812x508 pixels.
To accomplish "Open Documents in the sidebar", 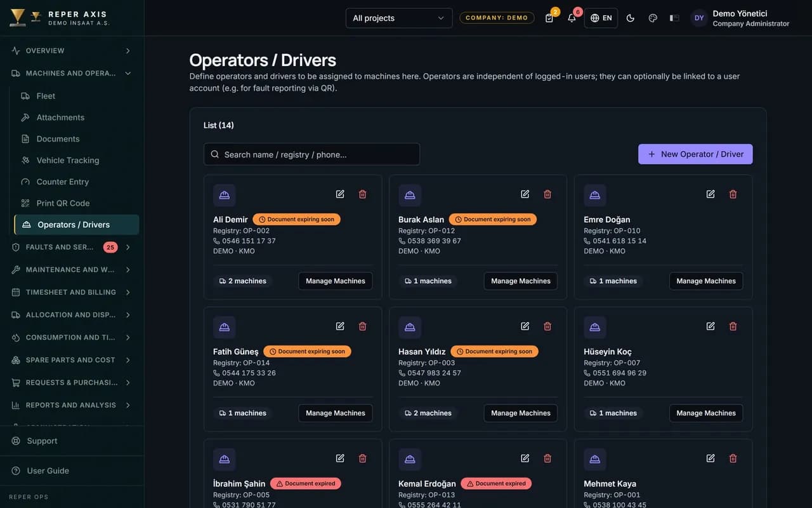I will coord(77,139).
